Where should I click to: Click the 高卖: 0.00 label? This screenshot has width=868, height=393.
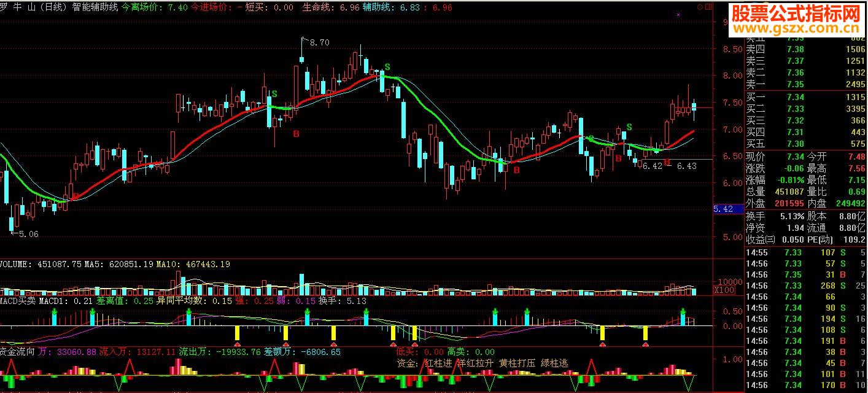tap(470, 352)
